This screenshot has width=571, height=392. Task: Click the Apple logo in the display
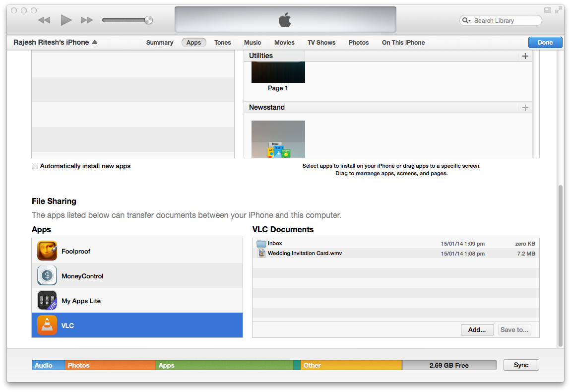[285, 20]
